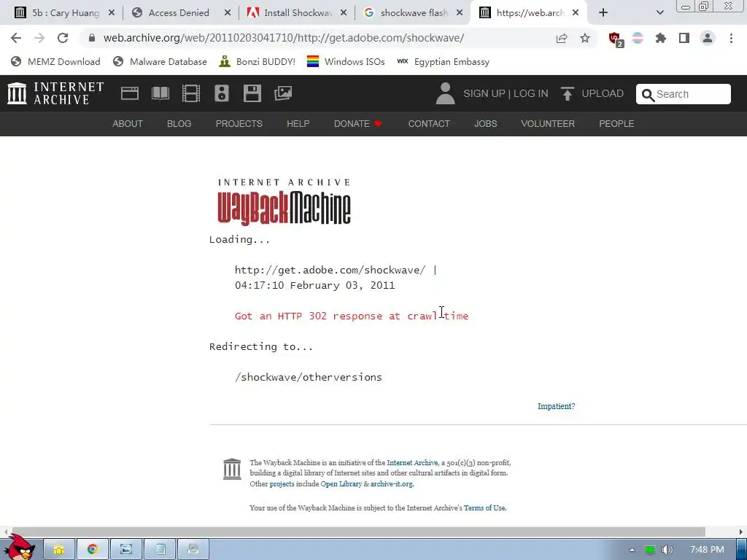Click the user avatar icon beside Sign Up
Image resolution: width=747 pixels, height=560 pixels.
tap(446, 93)
